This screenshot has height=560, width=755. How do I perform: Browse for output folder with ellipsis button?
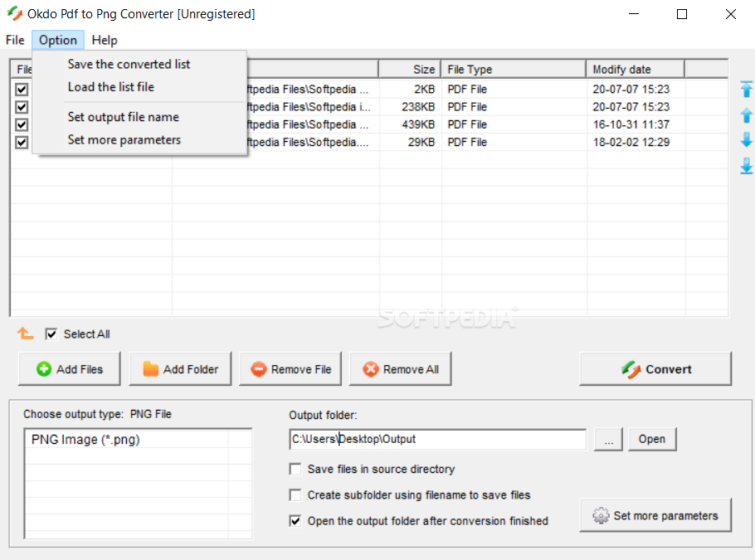pyautogui.click(x=609, y=439)
